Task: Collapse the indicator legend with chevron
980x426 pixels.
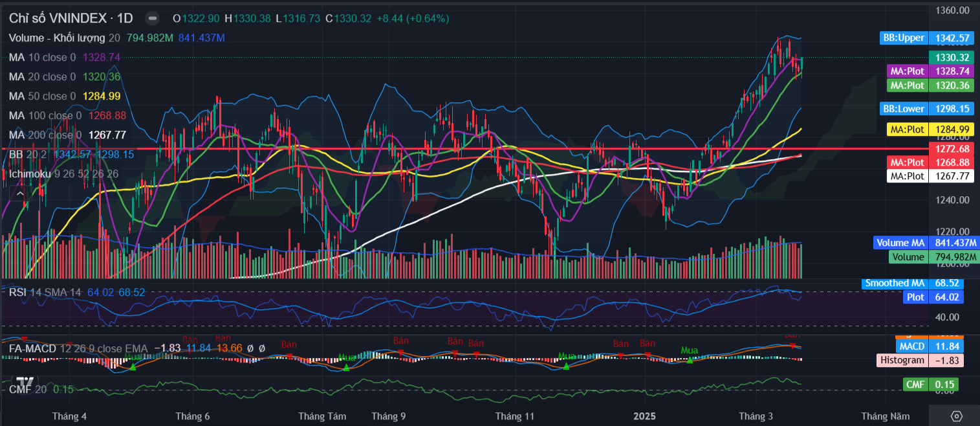Action: (x=19, y=192)
